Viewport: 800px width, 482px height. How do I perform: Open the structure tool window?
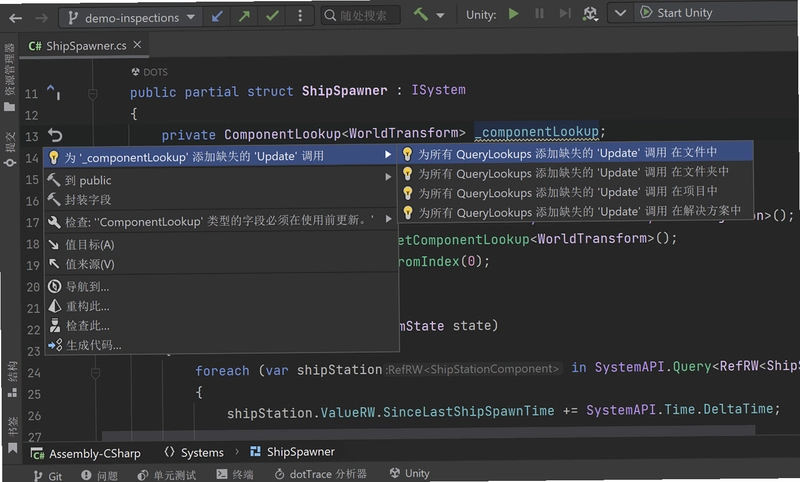(x=12, y=379)
